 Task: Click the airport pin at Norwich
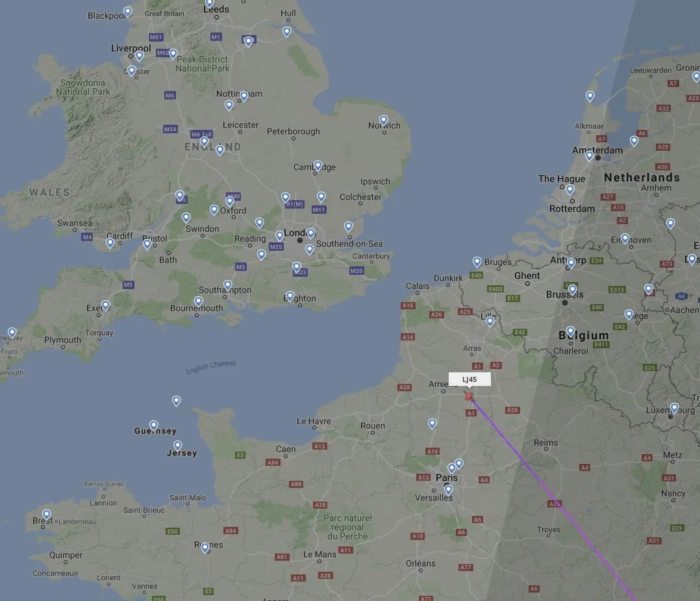384,121
